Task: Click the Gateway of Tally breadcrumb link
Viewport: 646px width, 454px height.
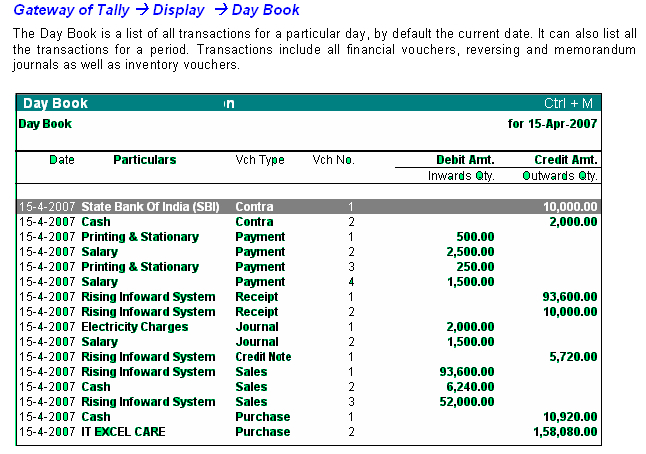Action: click(x=69, y=10)
